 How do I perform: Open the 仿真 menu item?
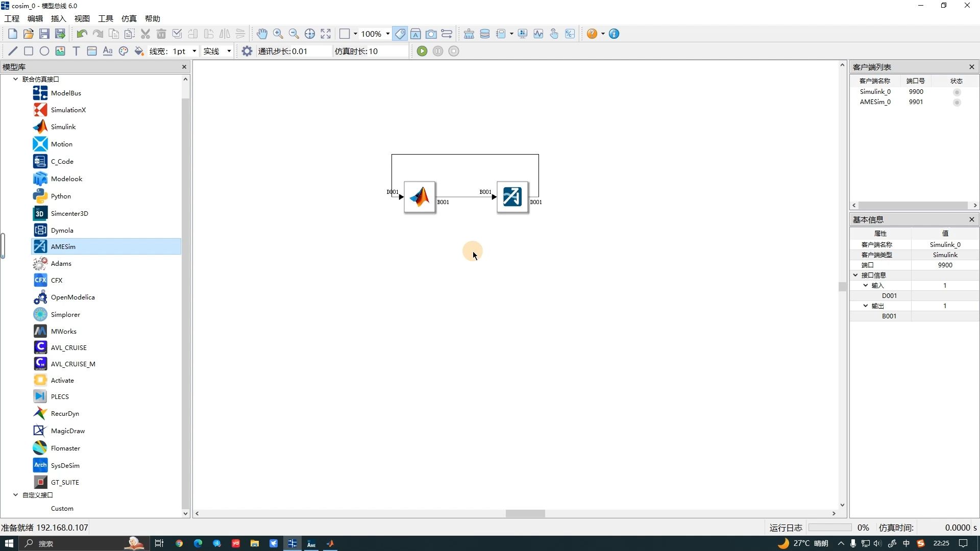pos(129,18)
